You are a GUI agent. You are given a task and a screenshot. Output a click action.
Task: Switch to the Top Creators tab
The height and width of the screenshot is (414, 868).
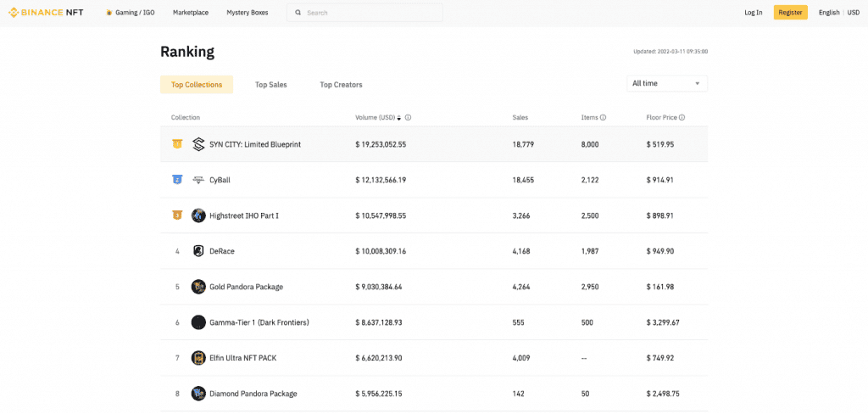point(341,85)
